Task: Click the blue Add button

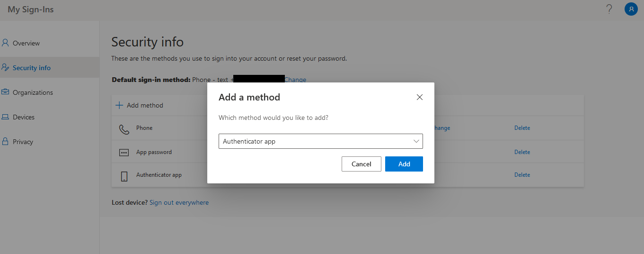Action: [x=404, y=164]
